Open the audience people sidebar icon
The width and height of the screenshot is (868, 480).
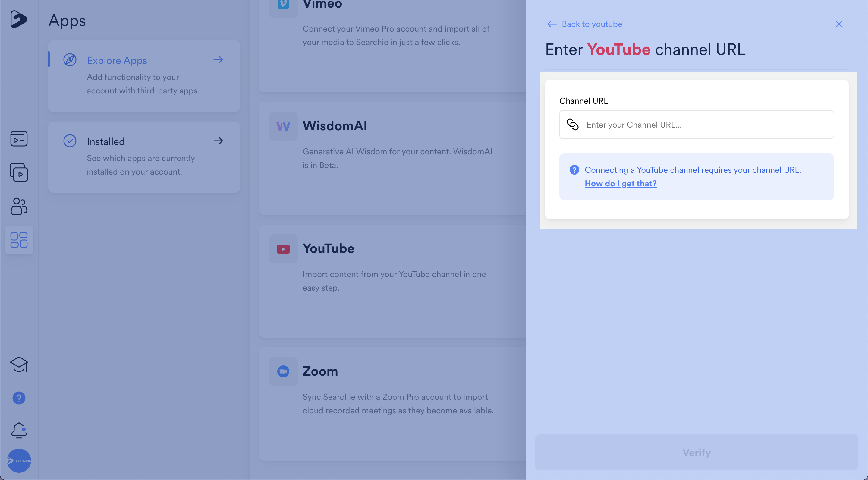click(x=19, y=206)
